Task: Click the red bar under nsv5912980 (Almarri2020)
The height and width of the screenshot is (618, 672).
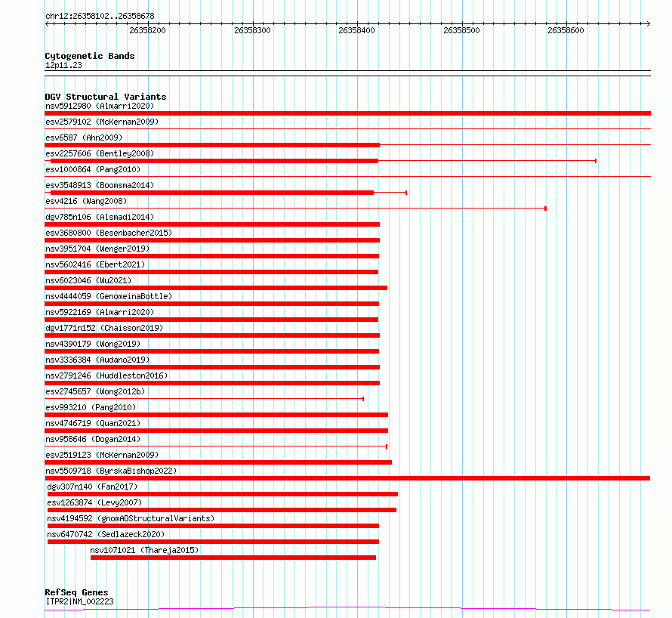Action: pyautogui.click(x=347, y=113)
